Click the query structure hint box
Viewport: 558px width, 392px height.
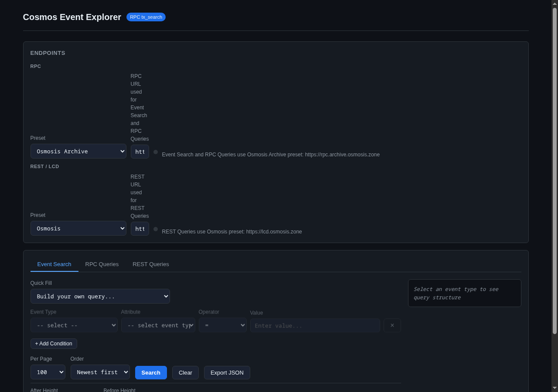pos(465,293)
